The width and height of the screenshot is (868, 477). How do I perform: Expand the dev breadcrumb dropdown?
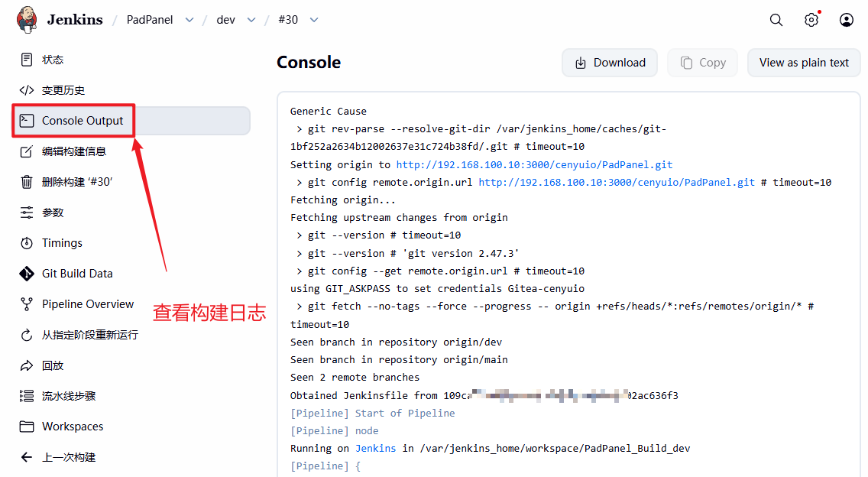(251, 20)
